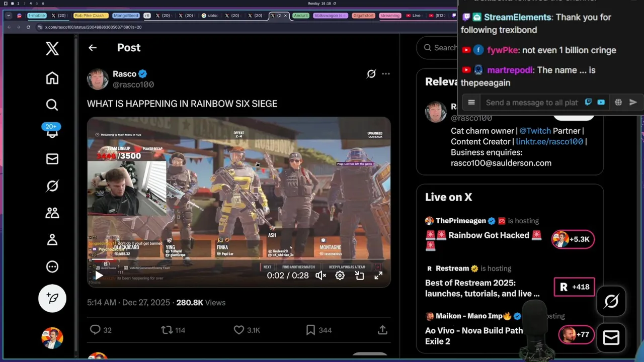Reload the page in browser toolbar
Viewport: 644px width, 362px height.
28,27
